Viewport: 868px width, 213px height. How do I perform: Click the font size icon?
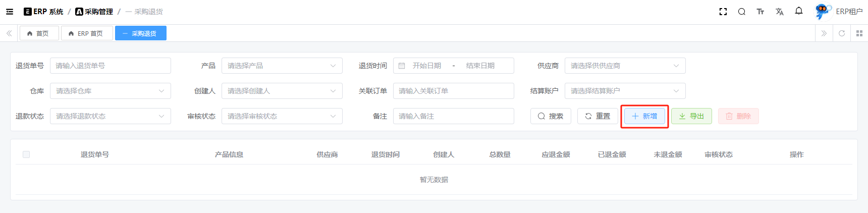pyautogui.click(x=760, y=12)
